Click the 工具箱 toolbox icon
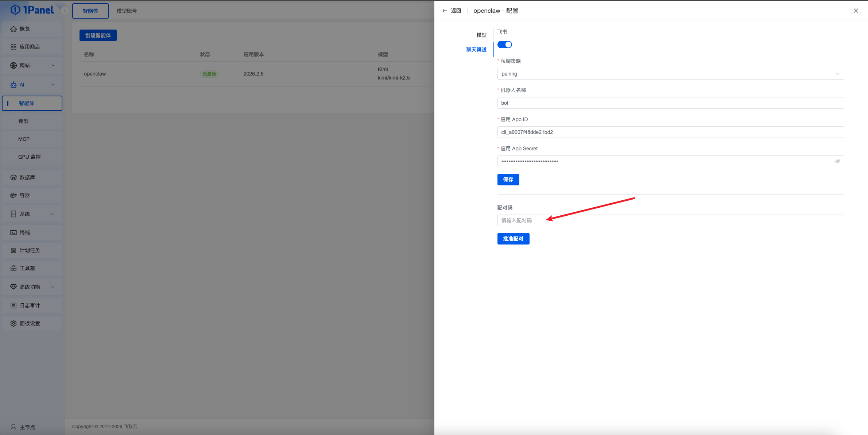This screenshot has height=435, width=868. tap(13, 268)
